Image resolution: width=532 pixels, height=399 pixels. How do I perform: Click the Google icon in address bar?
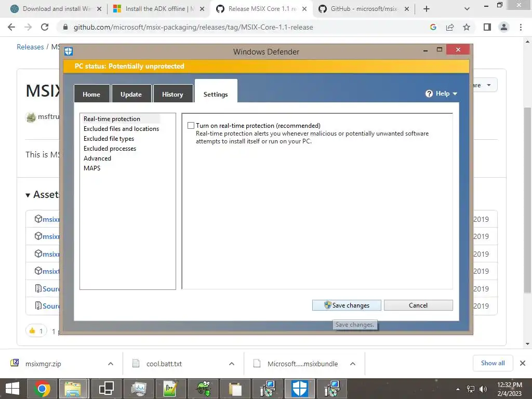(433, 27)
